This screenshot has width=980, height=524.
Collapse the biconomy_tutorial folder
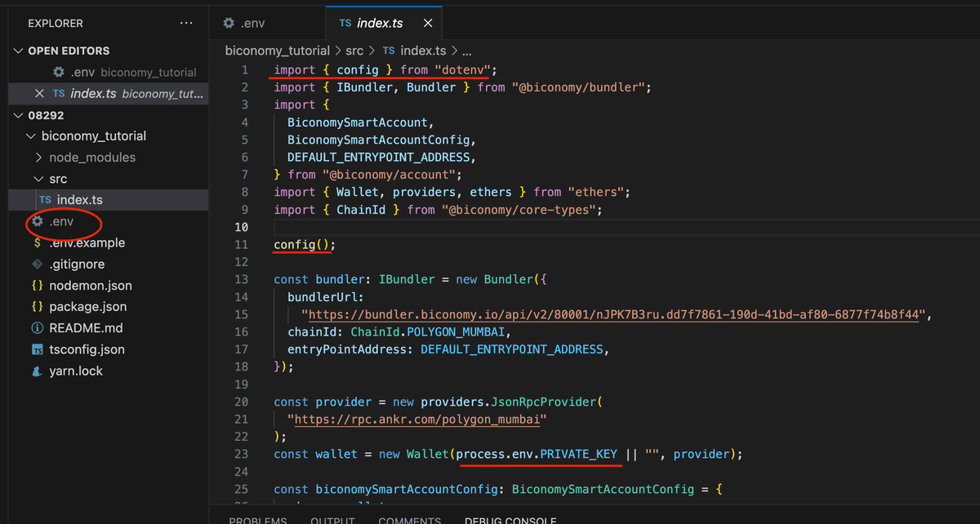tap(33, 136)
